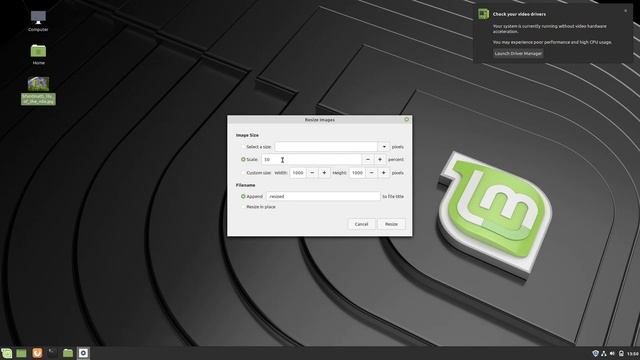Increase the Scale percent value

pos(380,160)
